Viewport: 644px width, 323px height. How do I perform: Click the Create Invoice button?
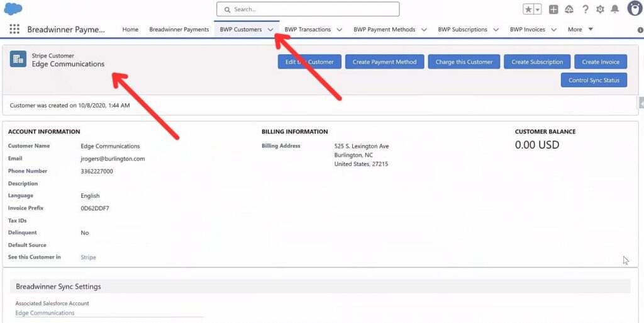[601, 62]
